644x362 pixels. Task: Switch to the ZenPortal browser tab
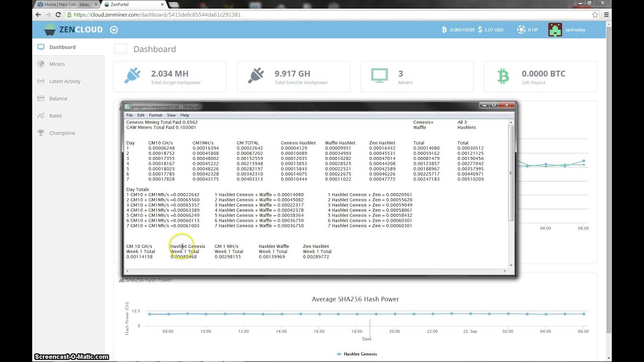click(x=133, y=5)
